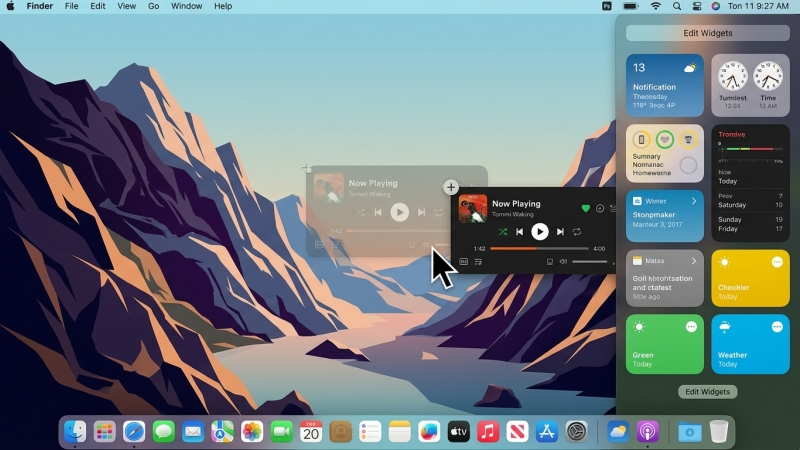Open more options on the yellow Cheokier widget

777,262
